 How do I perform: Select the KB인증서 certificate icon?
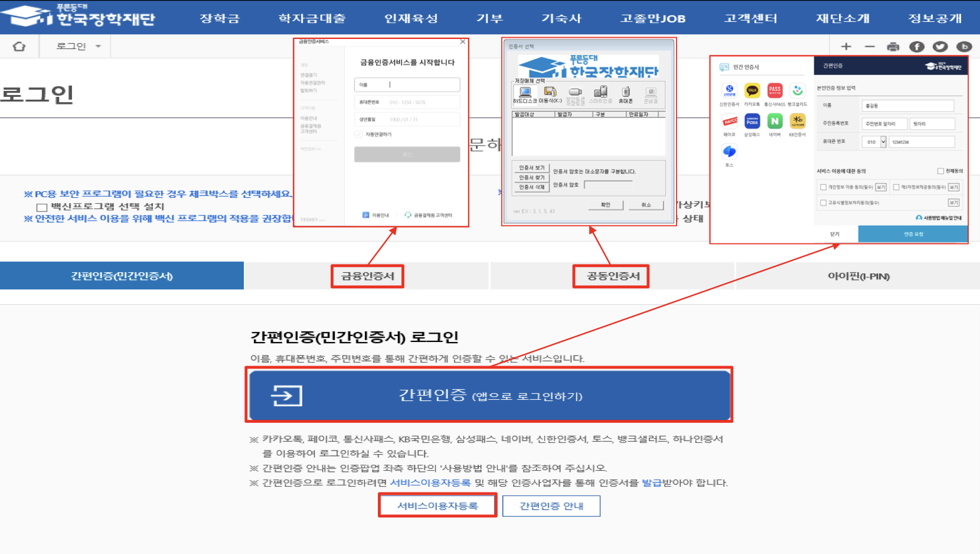click(798, 121)
